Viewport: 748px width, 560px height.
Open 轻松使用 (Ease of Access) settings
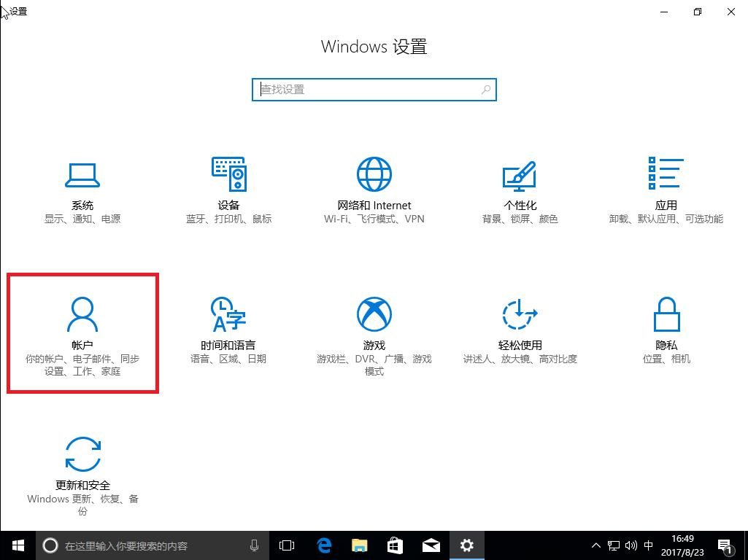520,332
